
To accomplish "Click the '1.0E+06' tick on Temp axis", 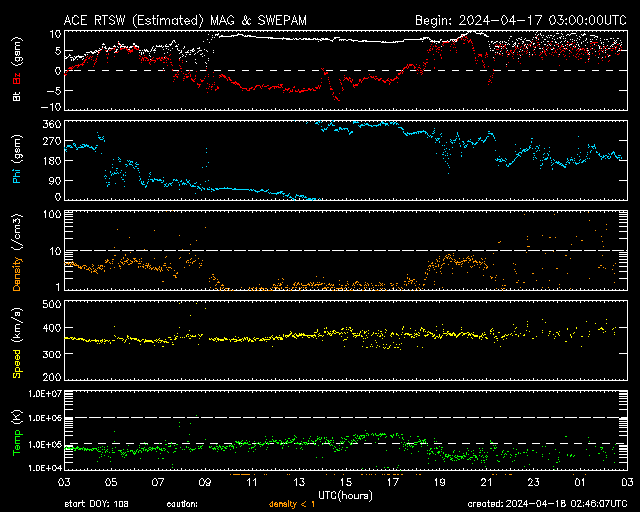I will click(x=45, y=418).
